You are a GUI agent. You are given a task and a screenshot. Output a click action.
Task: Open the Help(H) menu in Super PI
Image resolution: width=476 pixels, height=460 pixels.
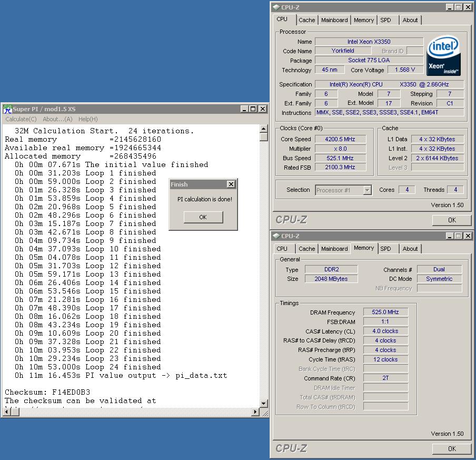pos(88,119)
